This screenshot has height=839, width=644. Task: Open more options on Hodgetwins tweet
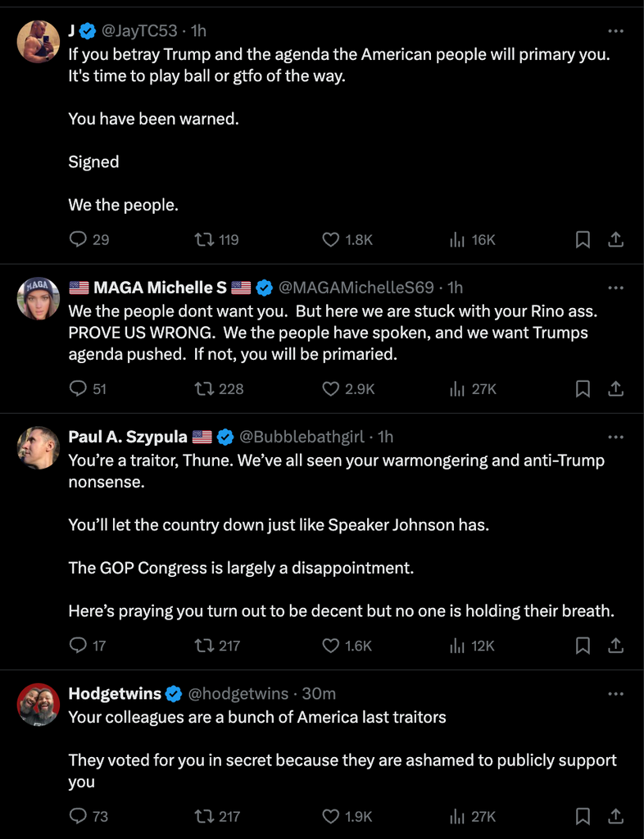tap(616, 694)
